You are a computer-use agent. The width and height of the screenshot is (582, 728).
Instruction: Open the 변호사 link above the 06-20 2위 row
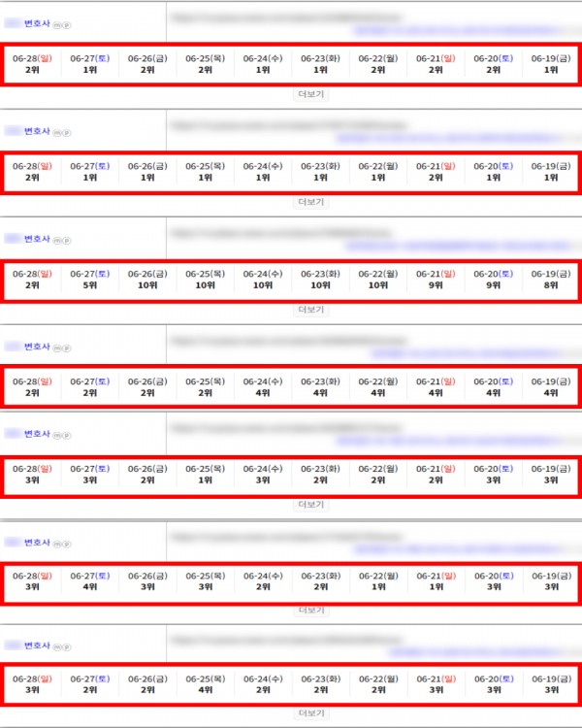37,23
